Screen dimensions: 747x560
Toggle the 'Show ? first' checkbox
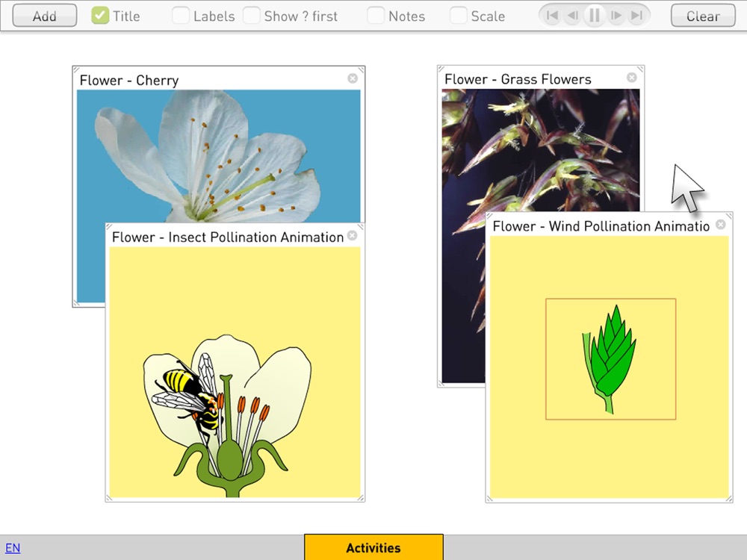click(252, 16)
